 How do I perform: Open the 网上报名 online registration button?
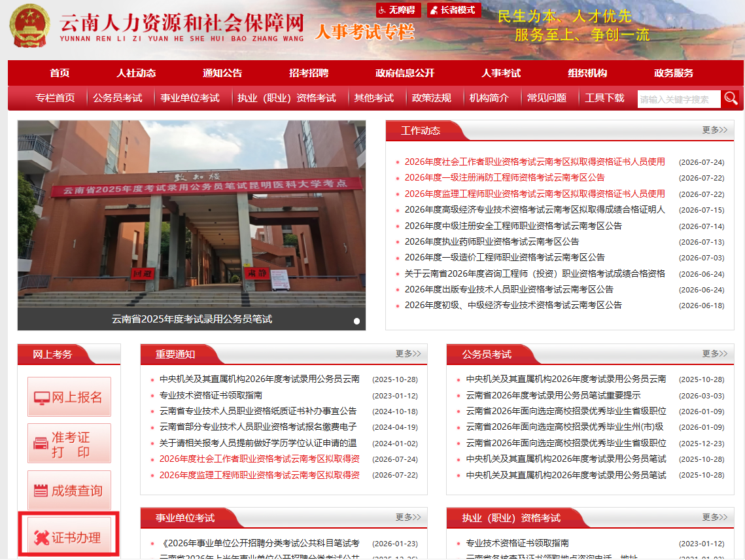coord(69,397)
